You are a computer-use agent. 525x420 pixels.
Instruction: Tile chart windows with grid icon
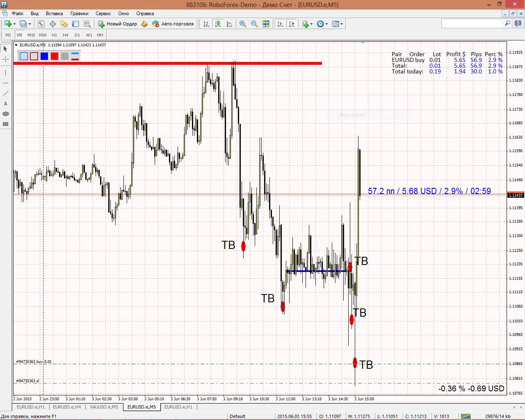tap(266, 24)
